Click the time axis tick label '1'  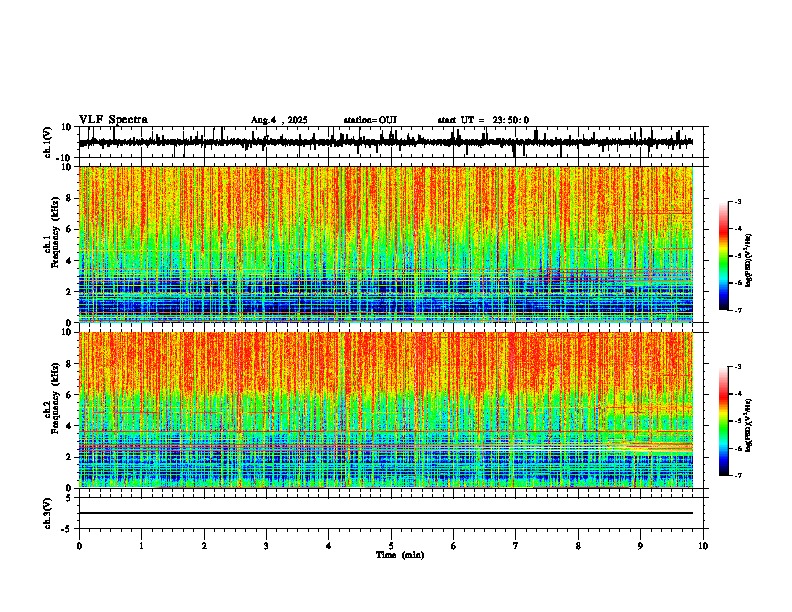141,546
